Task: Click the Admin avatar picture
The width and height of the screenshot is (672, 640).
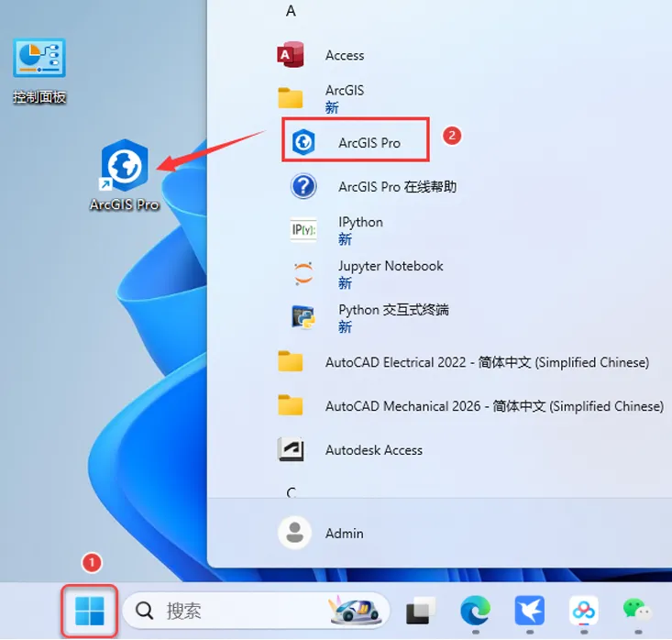Action: pyautogui.click(x=295, y=533)
